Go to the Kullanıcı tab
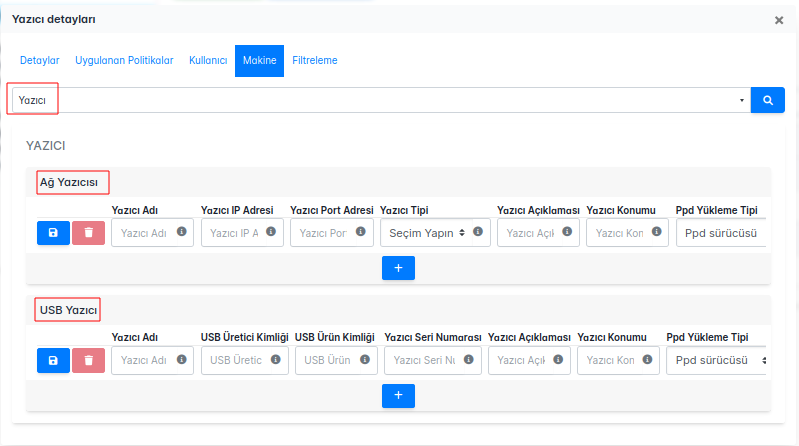This screenshot has width=799, height=446. [208, 61]
